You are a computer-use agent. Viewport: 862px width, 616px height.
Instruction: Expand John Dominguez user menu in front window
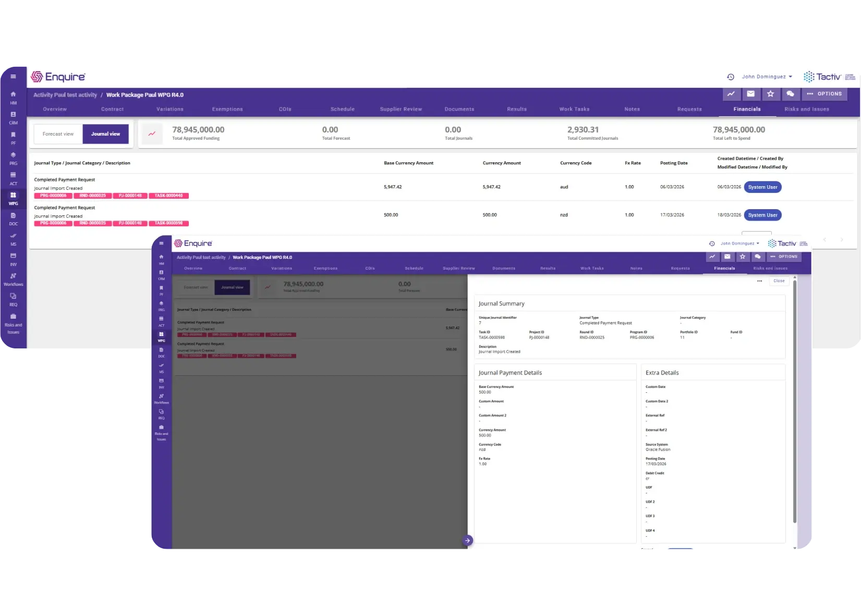(x=740, y=244)
